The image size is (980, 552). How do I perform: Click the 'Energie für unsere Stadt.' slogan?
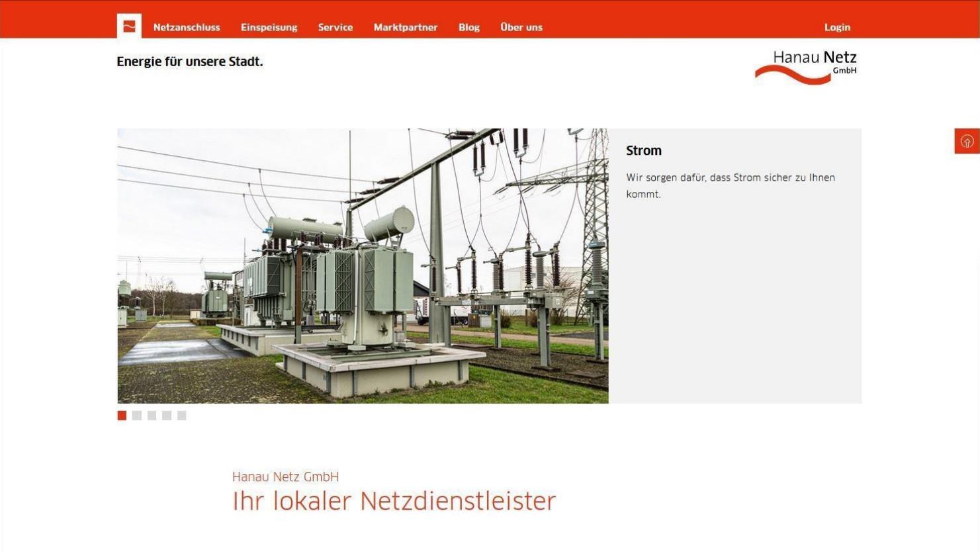point(190,62)
